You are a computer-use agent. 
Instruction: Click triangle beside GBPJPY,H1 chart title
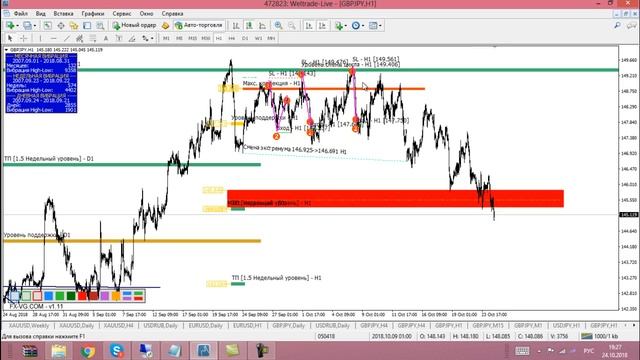6,50
